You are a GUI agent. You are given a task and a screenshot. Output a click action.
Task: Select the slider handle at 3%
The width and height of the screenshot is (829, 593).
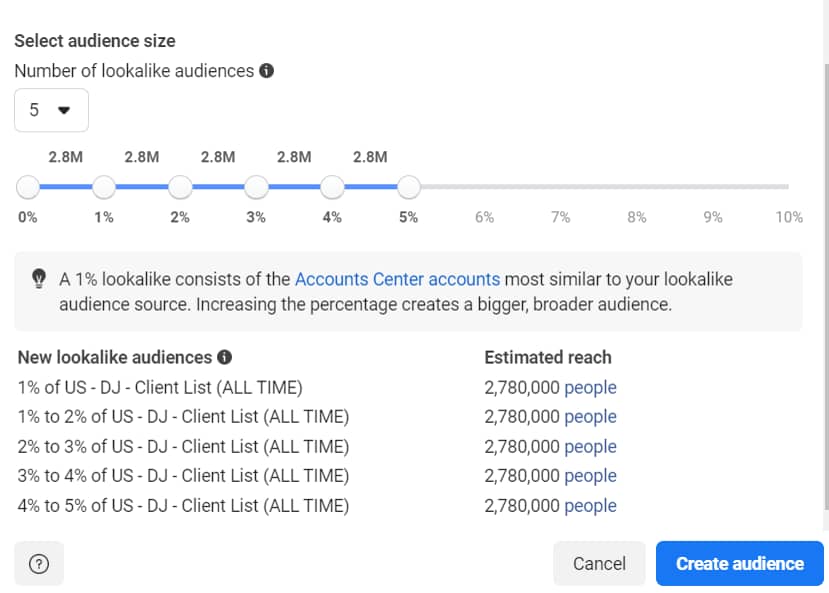(x=256, y=187)
